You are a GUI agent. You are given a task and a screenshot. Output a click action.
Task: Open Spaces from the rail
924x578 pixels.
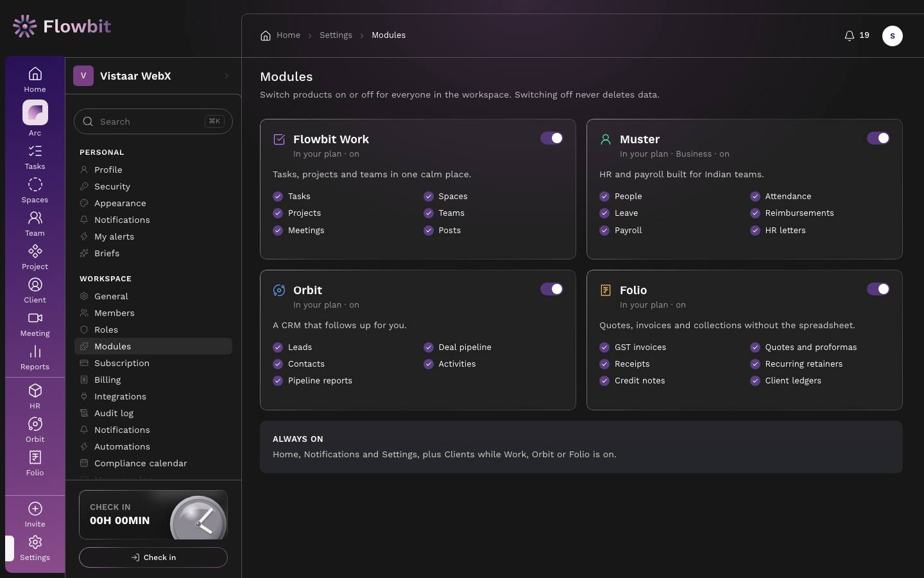[35, 190]
